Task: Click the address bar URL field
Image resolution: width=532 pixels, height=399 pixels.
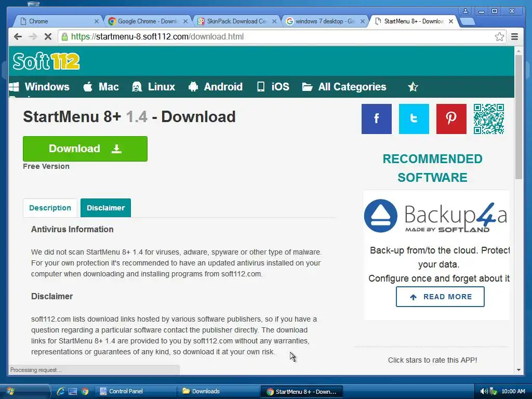Action: point(281,37)
